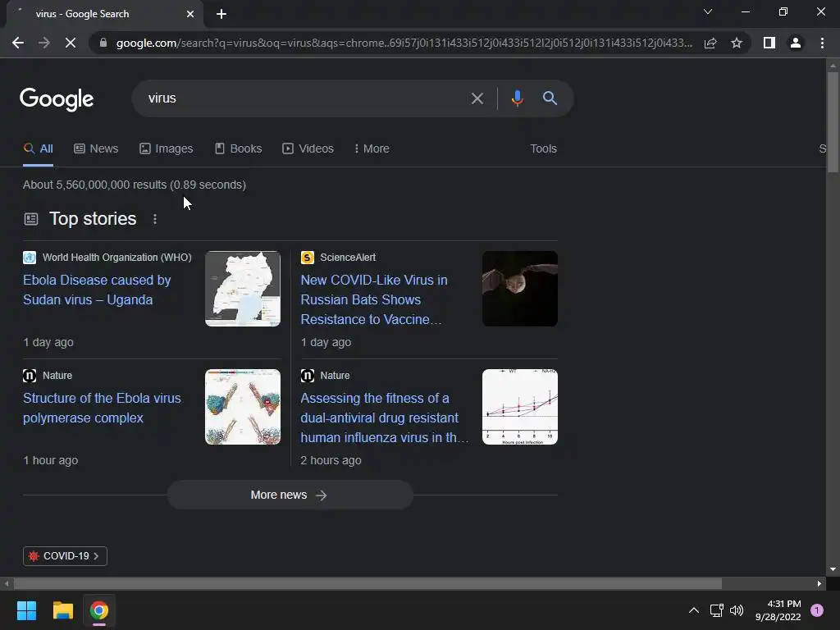Open clock and calendar 4:31 PM

coord(778,610)
